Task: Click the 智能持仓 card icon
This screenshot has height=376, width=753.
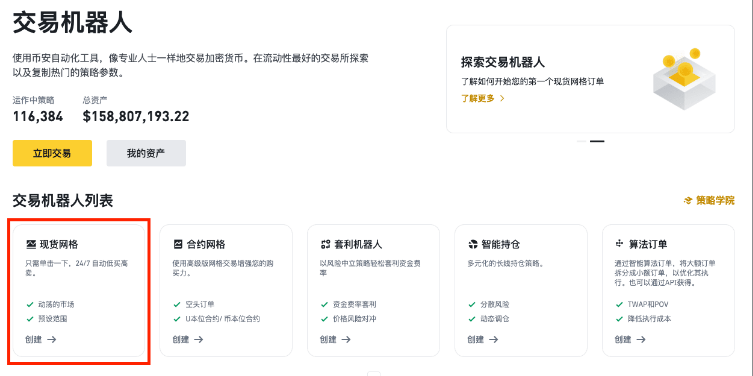Action: (x=473, y=244)
